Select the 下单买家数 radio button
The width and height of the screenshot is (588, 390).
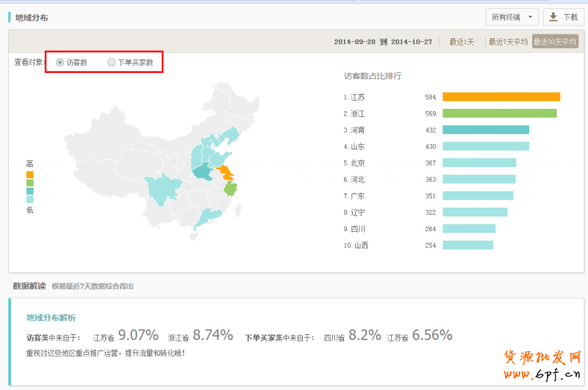(112, 63)
